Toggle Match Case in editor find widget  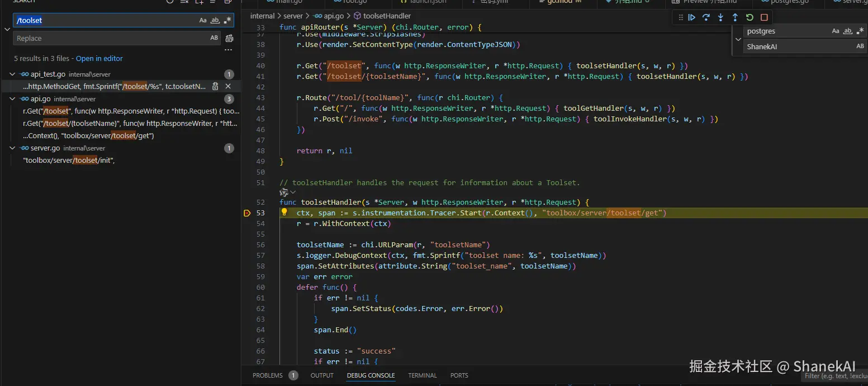[x=836, y=31]
